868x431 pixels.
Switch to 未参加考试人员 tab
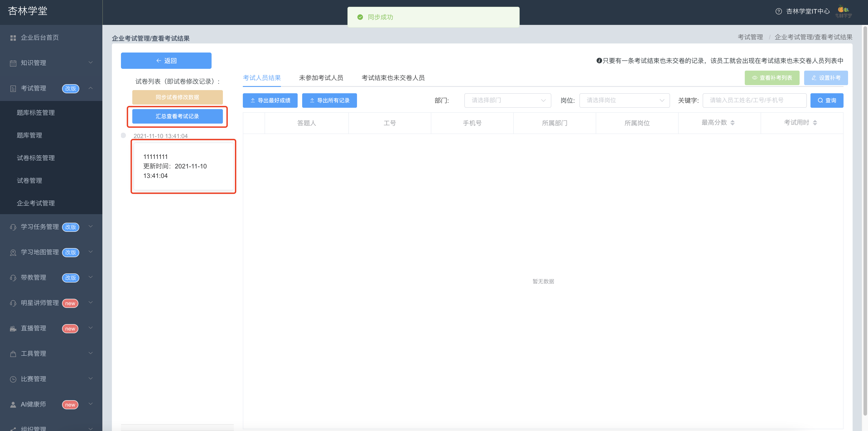[x=321, y=78]
